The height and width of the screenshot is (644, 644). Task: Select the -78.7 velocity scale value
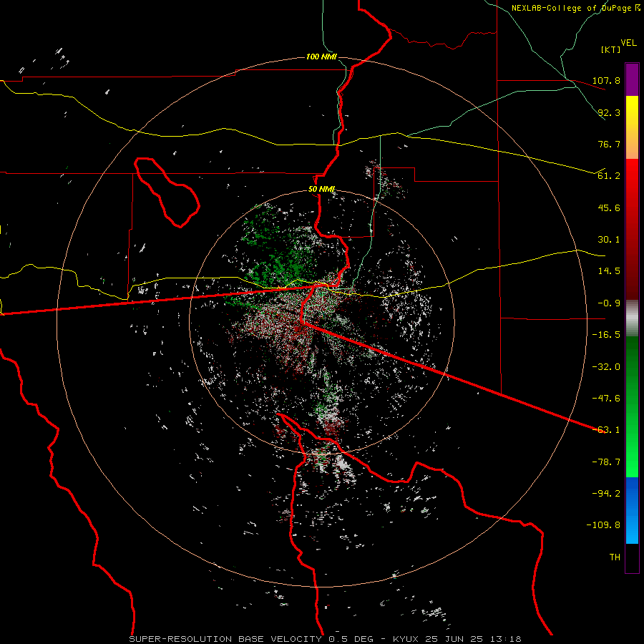pyautogui.click(x=606, y=462)
